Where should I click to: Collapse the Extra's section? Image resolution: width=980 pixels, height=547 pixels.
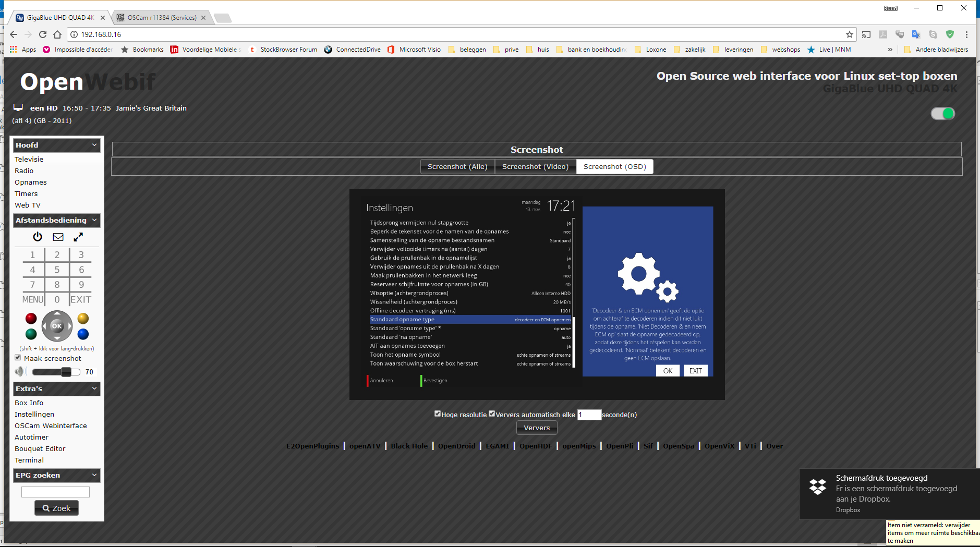[x=94, y=388]
